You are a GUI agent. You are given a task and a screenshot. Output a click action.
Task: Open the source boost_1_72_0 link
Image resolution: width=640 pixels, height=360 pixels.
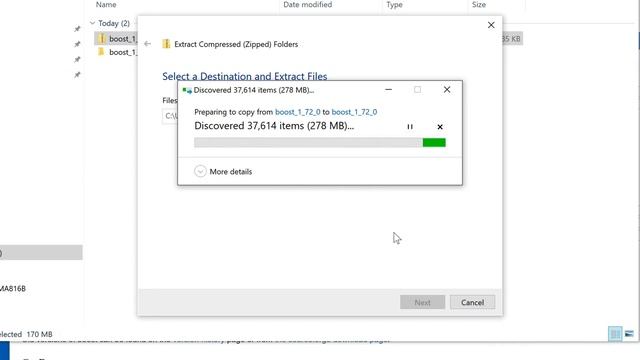[x=298, y=112]
